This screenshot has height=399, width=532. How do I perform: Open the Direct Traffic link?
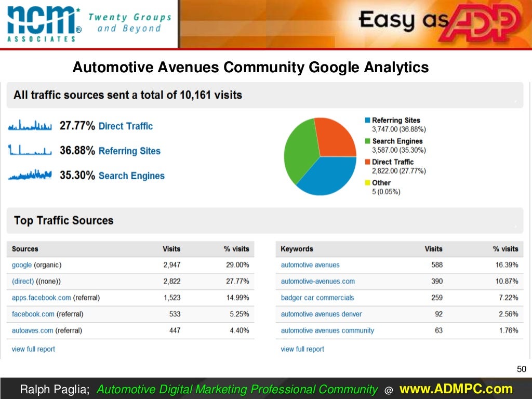126,126
